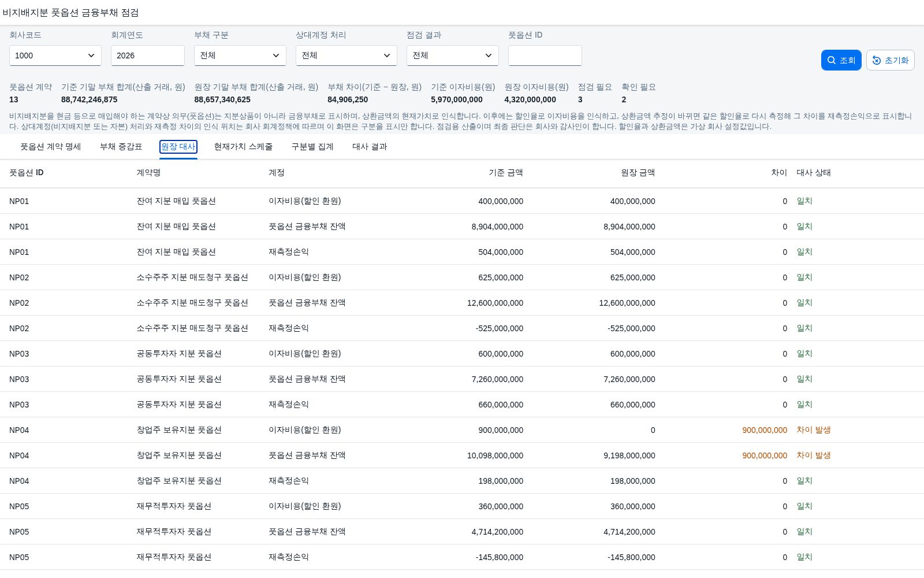Click 8,904,000,000 in 기준 금액 column
The height and width of the screenshot is (578, 924).
[x=497, y=227]
